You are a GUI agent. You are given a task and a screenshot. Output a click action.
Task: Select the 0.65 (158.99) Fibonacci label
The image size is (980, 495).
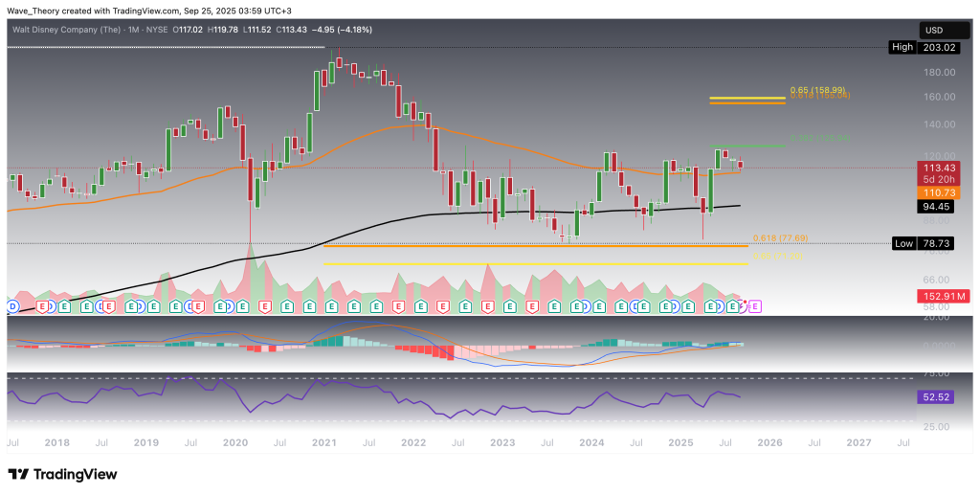pos(819,90)
